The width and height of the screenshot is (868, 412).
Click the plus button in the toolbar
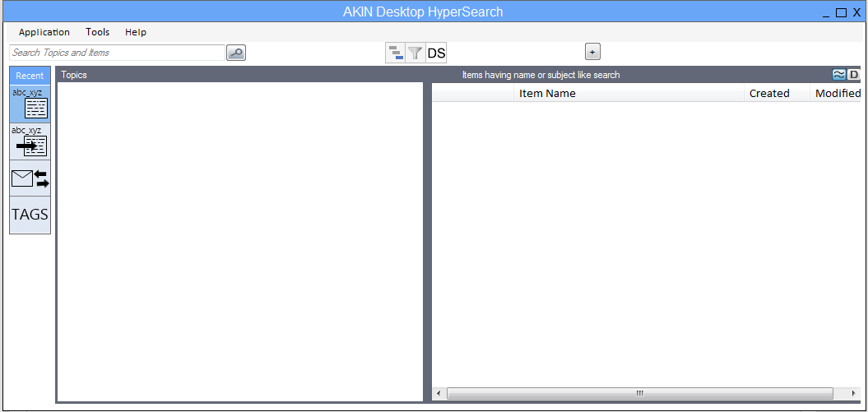pyautogui.click(x=592, y=52)
